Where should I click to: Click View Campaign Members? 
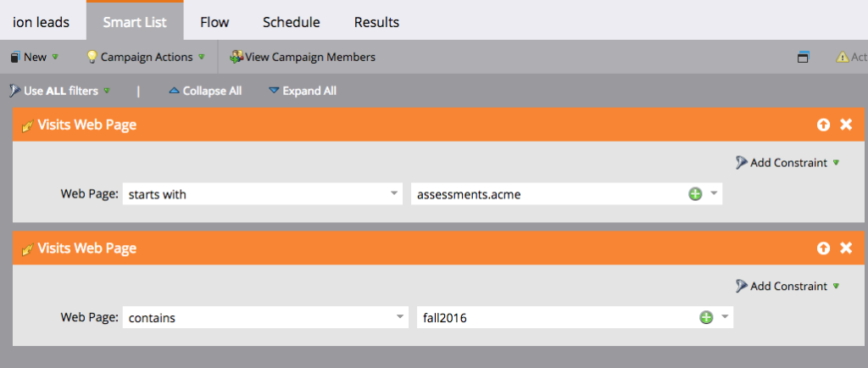pos(303,57)
